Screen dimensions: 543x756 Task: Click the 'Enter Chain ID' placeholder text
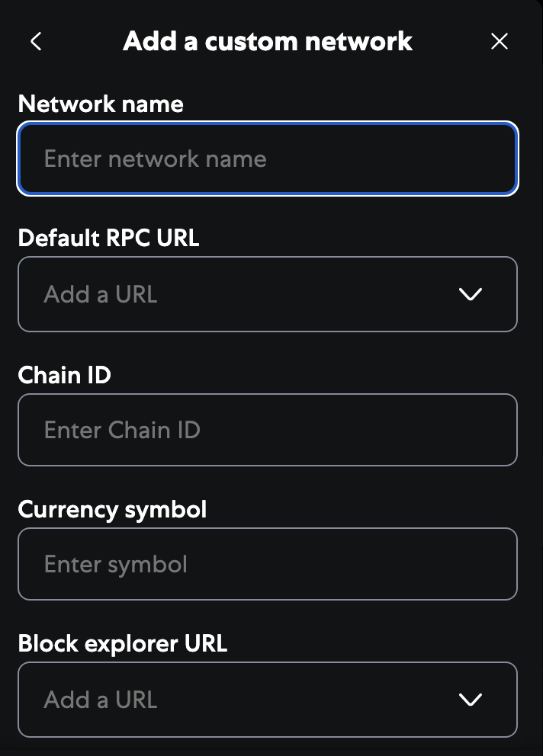click(x=122, y=430)
